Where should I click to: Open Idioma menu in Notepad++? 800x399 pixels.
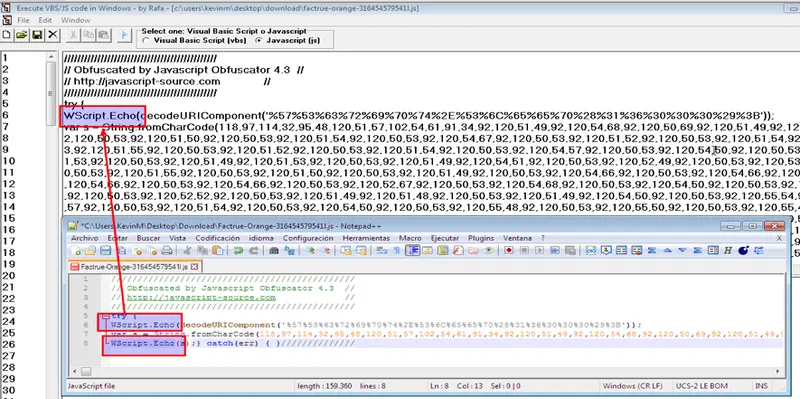[x=261, y=238]
